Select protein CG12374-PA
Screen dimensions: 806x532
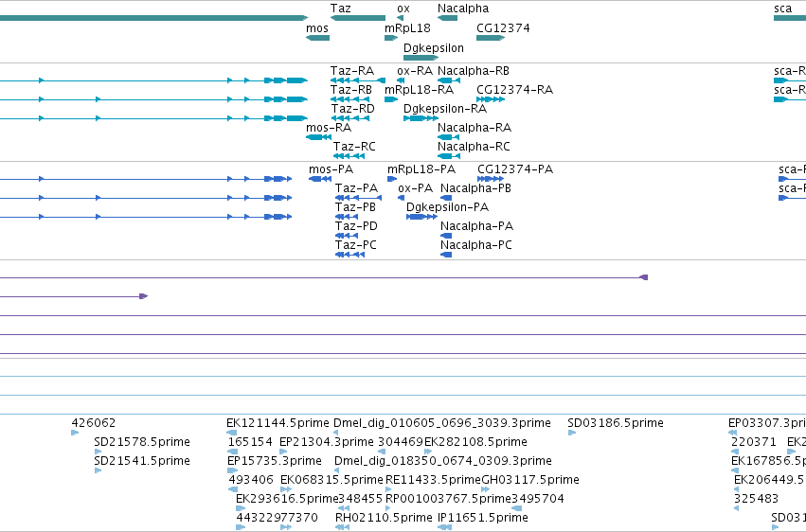point(515,169)
